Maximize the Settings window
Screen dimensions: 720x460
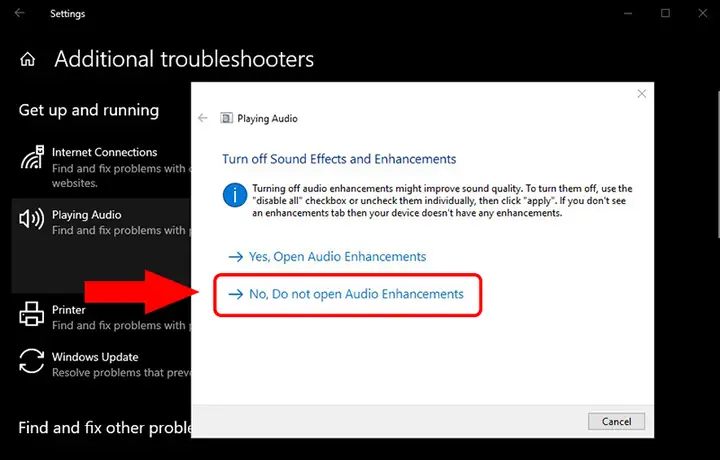point(665,13)
